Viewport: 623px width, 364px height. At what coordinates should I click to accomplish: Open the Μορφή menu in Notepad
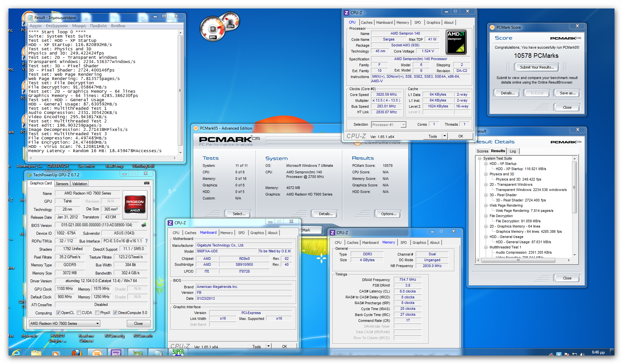[79, 26]
